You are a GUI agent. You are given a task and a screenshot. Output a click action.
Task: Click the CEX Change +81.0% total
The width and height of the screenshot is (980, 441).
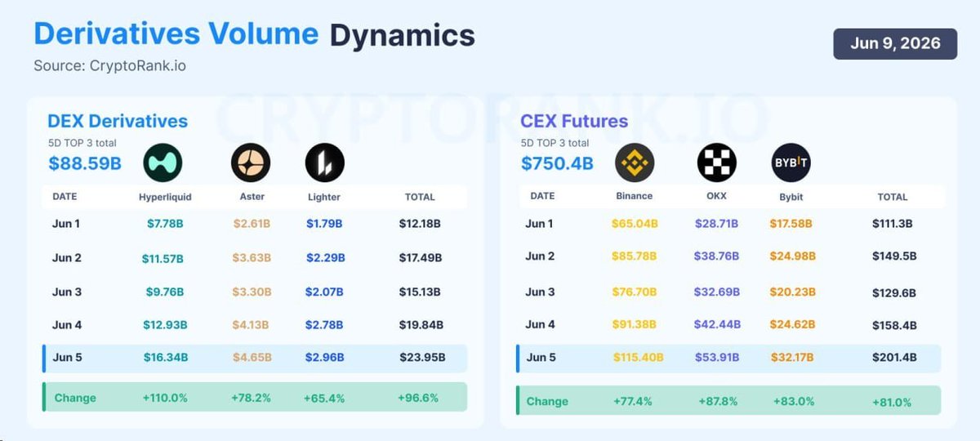click(x=892, y=402)
